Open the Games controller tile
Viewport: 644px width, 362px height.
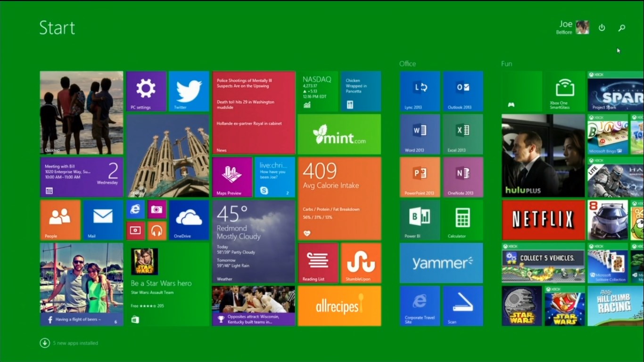click(x=521, y=91)
